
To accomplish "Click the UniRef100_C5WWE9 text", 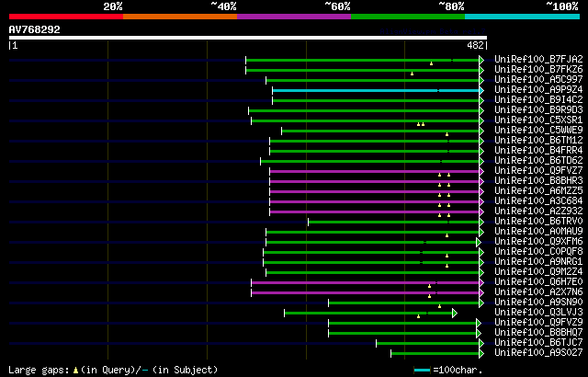I will [x=538, y=131].
